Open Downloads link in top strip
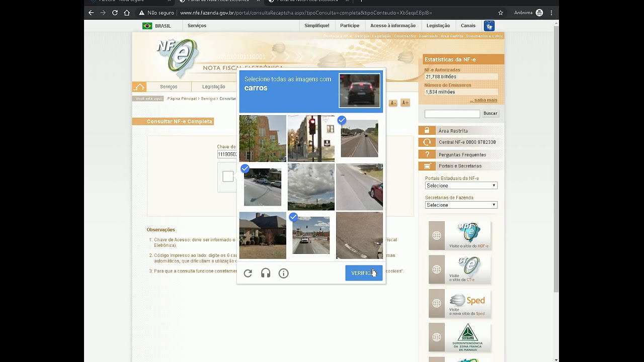Image resolution: width=644 pixels, height=362 pixels. (x=428, y=36)
